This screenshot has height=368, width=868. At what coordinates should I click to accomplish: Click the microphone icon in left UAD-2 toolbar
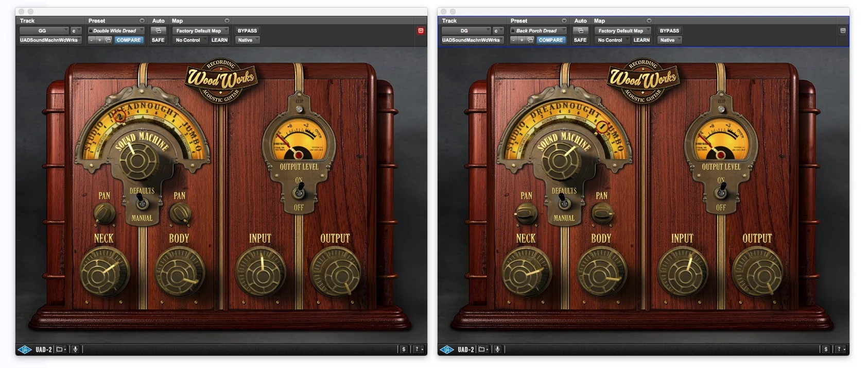tap(75, 349)
